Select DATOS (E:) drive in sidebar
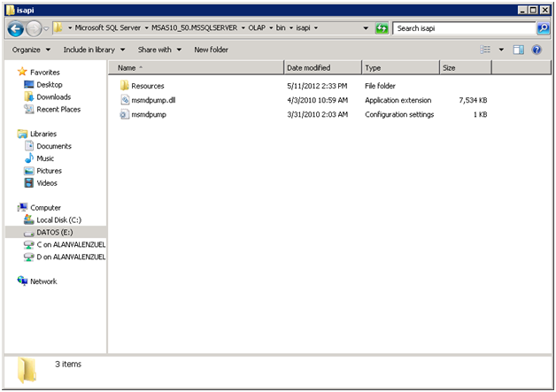556x392 pixels. (x=54, y=232)
